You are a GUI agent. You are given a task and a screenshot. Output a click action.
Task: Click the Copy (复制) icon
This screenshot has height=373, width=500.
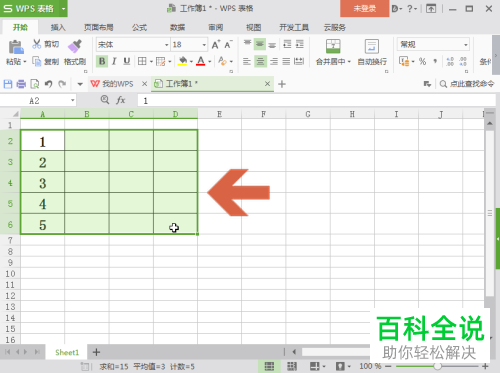[37, 61]
